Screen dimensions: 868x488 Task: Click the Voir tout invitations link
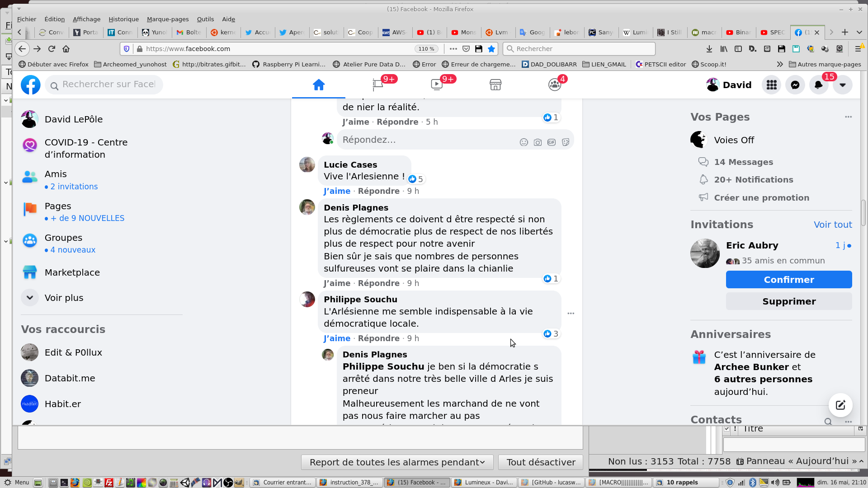point(832,225)
